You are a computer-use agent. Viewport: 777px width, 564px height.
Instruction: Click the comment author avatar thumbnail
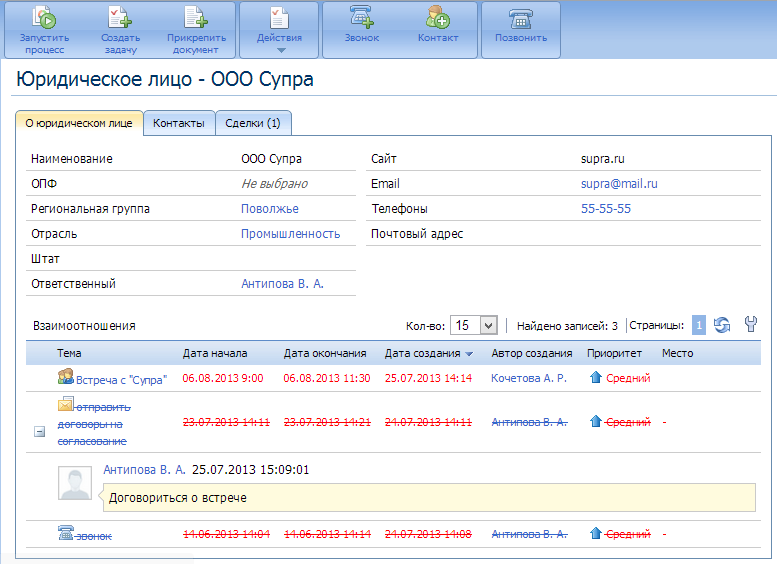click(75, 483)
